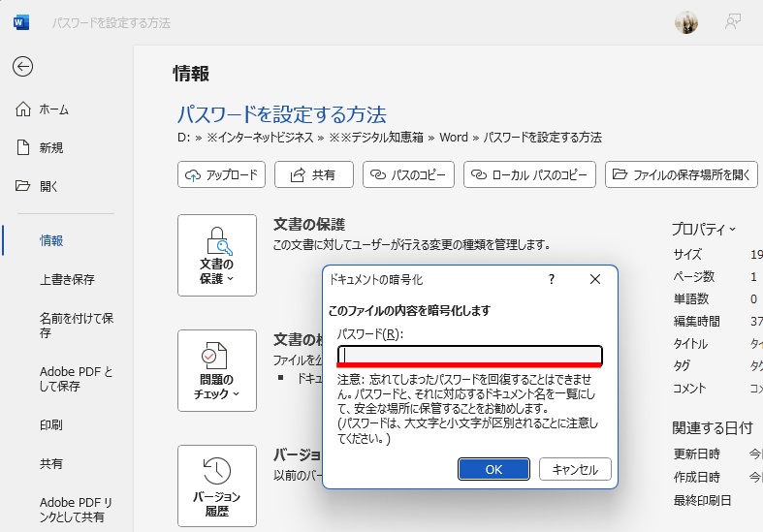Screen dimensions: 763x532
Task: Click the 文書の保護 section heading
Action: pos(309,224)
